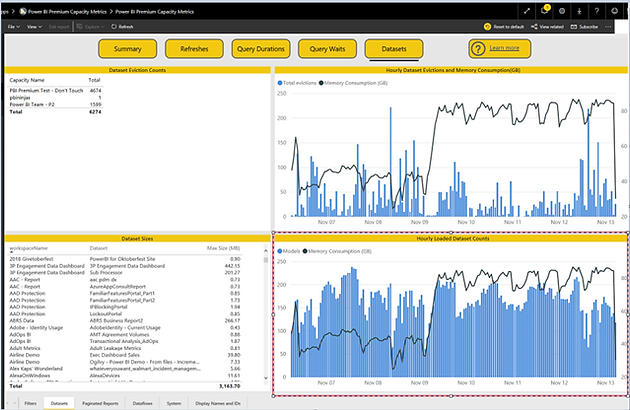This screenshot has height=410, width=630.
Task: Open the help question mark icon
Action: pyautogui.click(x=597, y=11)
